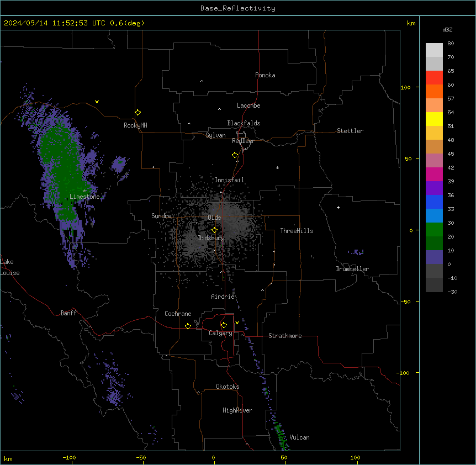Click the red 60-65 dBZ legend swatch
The image size is (476, 465).
(x=434, y=78)
